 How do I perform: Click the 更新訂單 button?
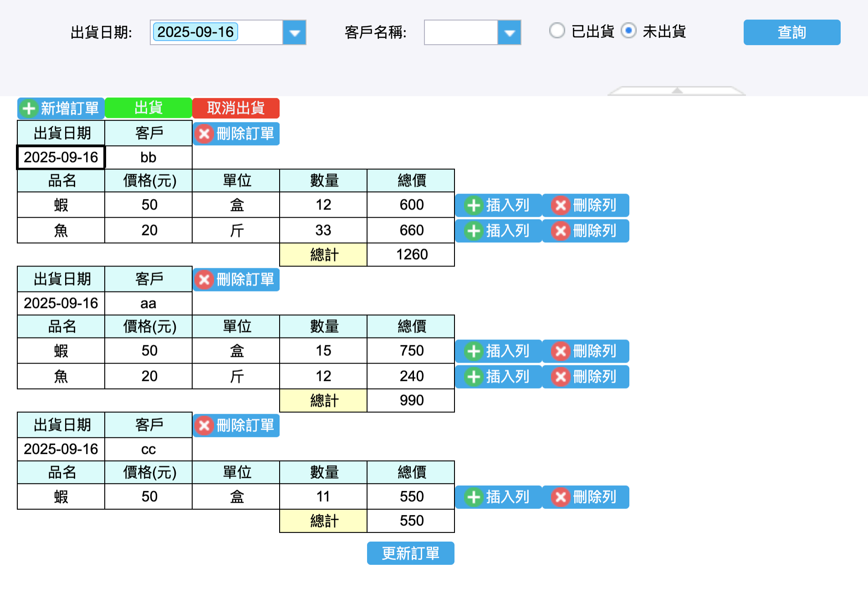coord(410,553)
